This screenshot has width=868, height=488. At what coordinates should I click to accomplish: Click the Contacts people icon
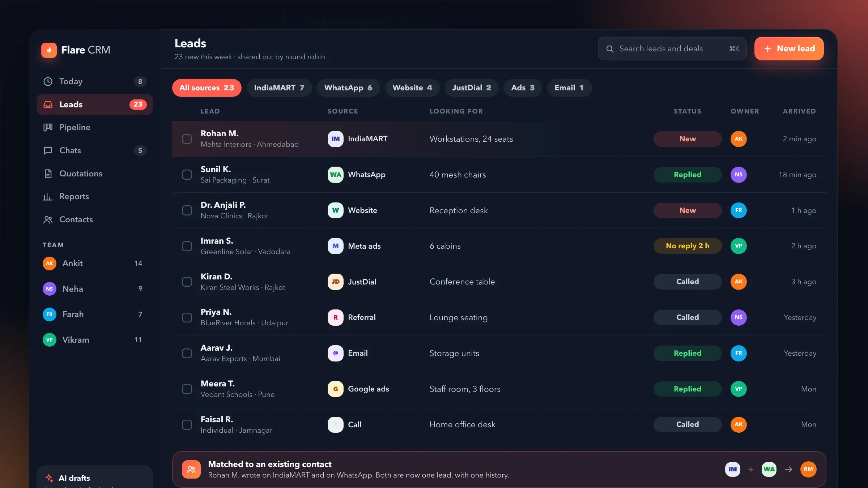(x=48, y=219)
